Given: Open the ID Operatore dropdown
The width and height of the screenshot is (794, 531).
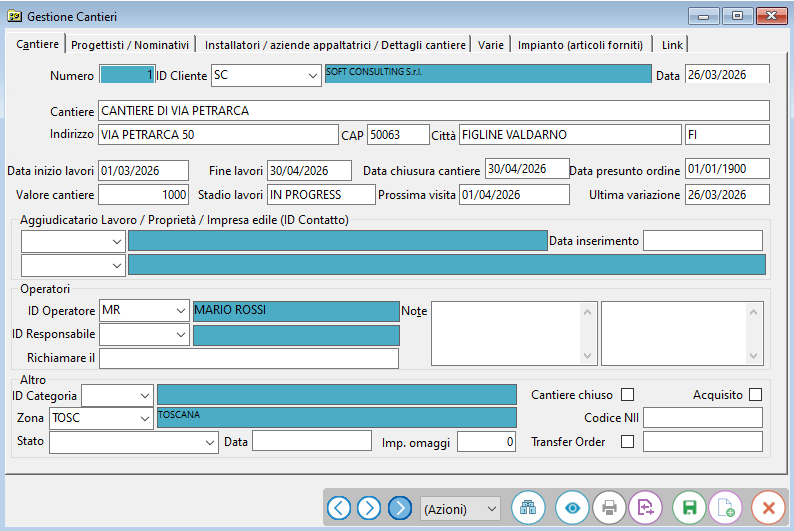Looking at the screenshot, I should pos(180,310).
